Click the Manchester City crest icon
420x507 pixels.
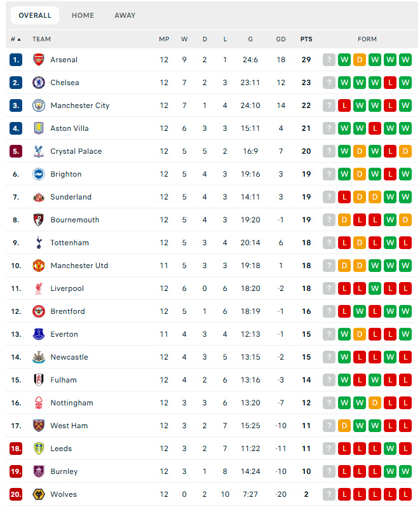pos(39,105)
